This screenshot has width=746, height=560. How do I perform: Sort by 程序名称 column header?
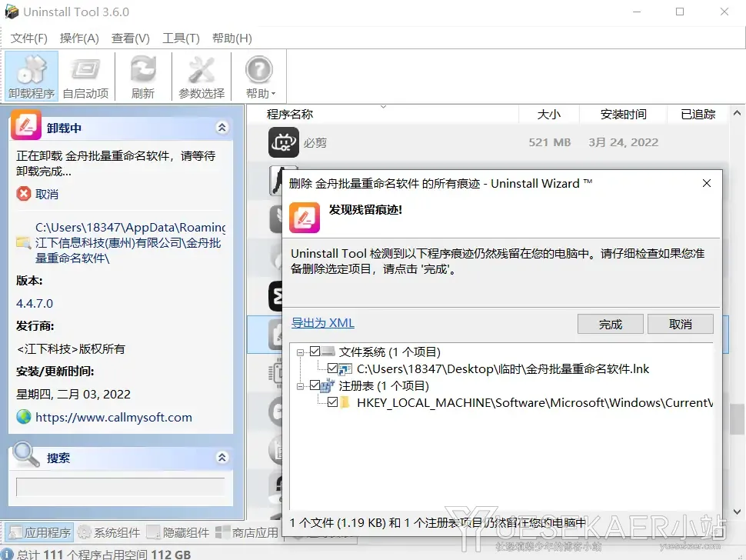pos(290,114)
